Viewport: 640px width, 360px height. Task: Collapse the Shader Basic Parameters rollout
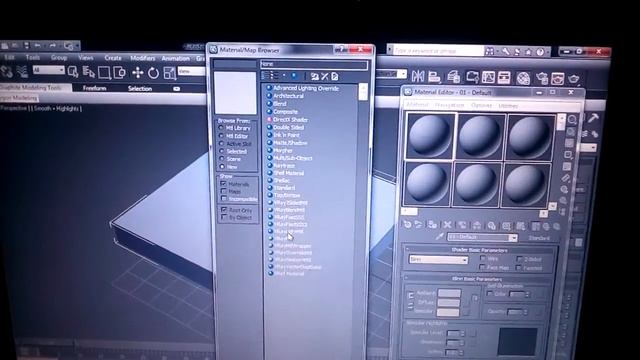click(479, 250)
